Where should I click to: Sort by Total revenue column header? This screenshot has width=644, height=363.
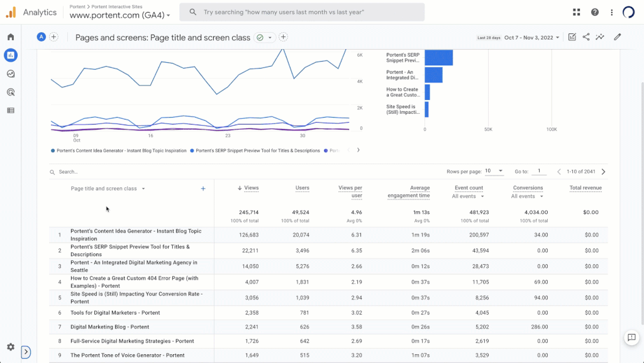[586, 187]
